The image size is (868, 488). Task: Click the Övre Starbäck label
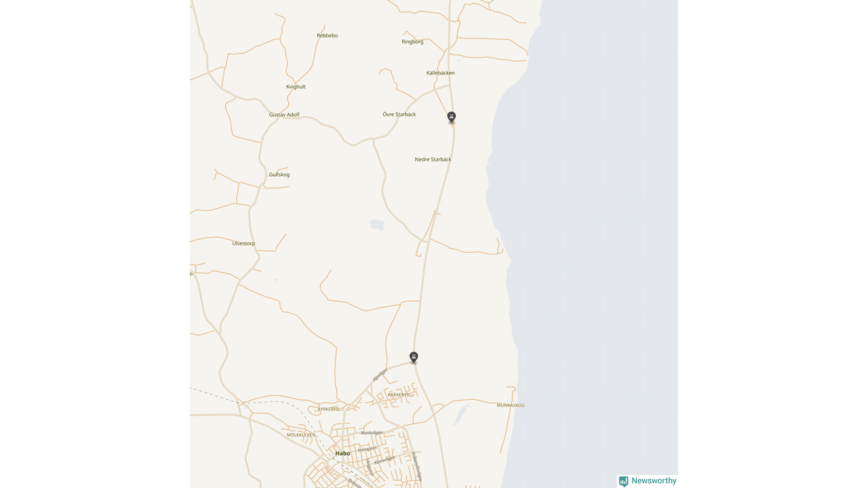click(399, 114)
